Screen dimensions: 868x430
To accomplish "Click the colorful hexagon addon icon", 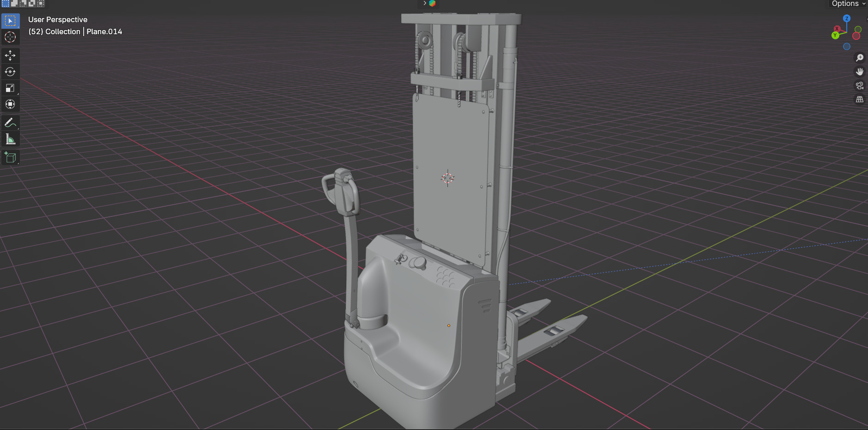I will pyautogui.click(x=433, y=3).
